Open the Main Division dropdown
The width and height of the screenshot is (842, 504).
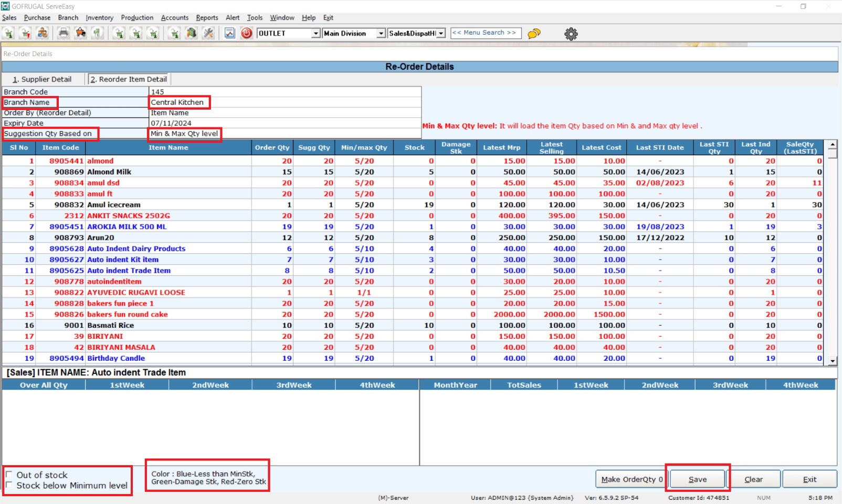click(381, 34)
